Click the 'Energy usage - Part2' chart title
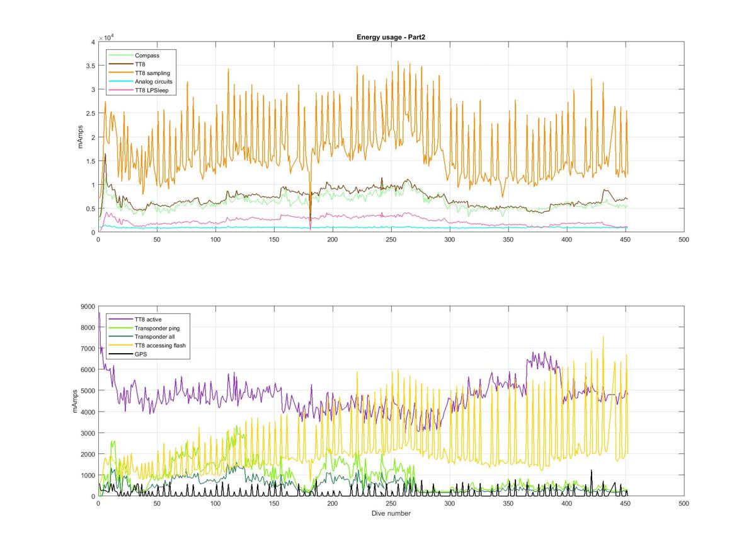Viewport: 756px width, 558px height. [x=391, y=37]
